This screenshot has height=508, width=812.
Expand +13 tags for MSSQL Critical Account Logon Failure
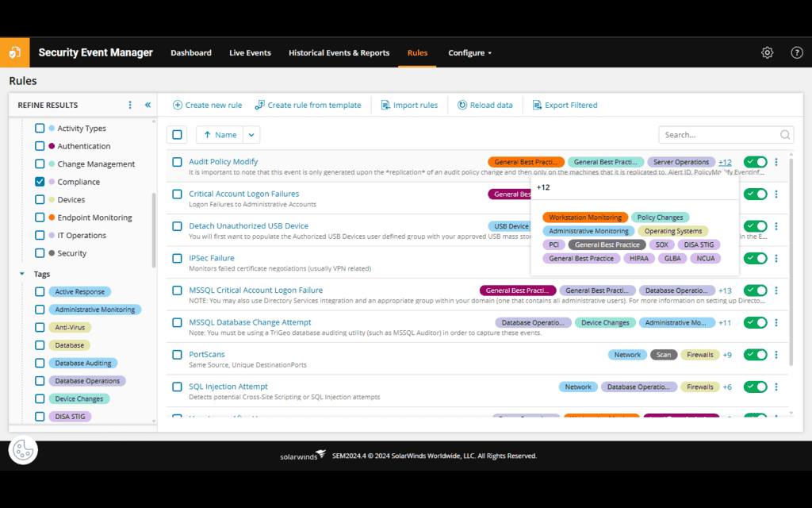pyautogui.click(x=725, y=291)
